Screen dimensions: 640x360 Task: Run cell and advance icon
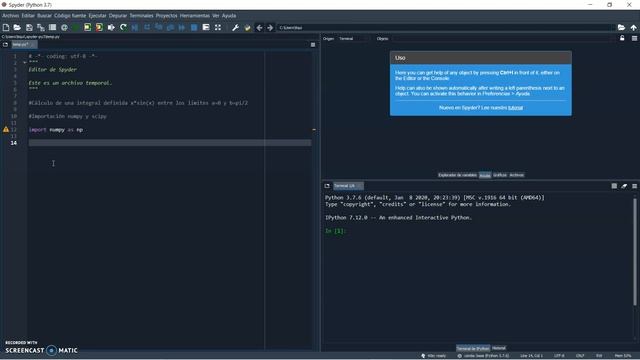click(x=99, y=27)
